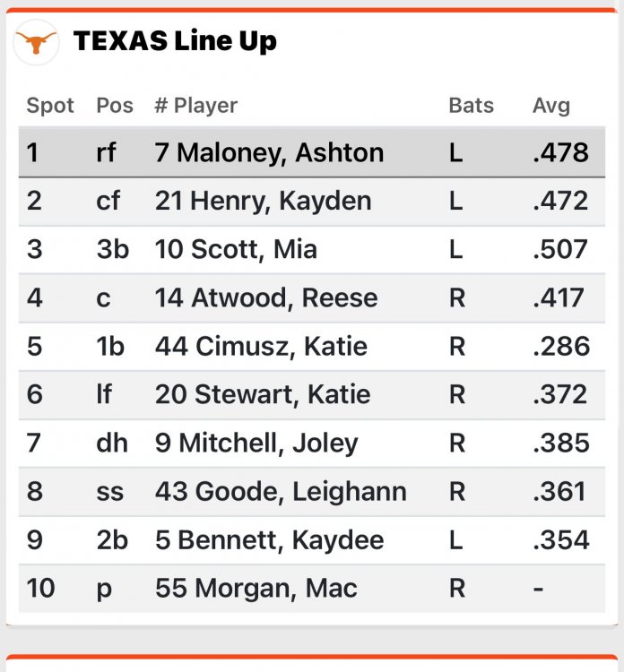Click the Texas Longhorns logo icon
The image size is (624, 672).
(36, 42)
